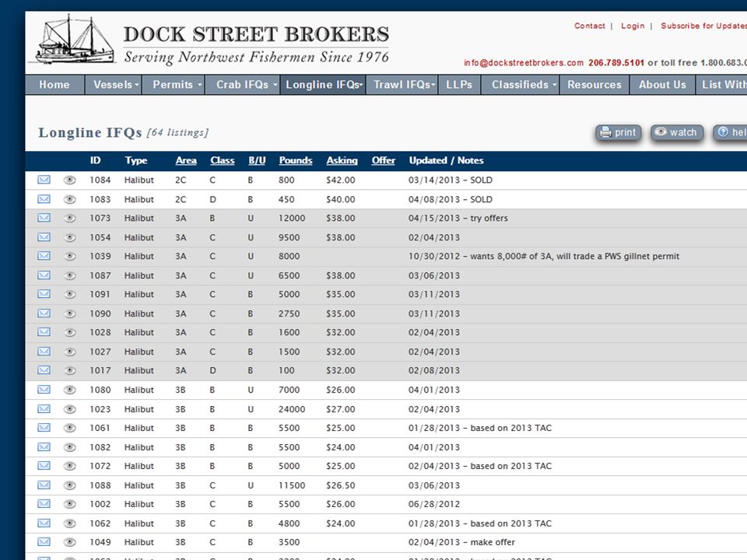This screenshot has height=560, width=747.
Task: Toggle watch eye for listing 1073
Action: tap(69, 218)
